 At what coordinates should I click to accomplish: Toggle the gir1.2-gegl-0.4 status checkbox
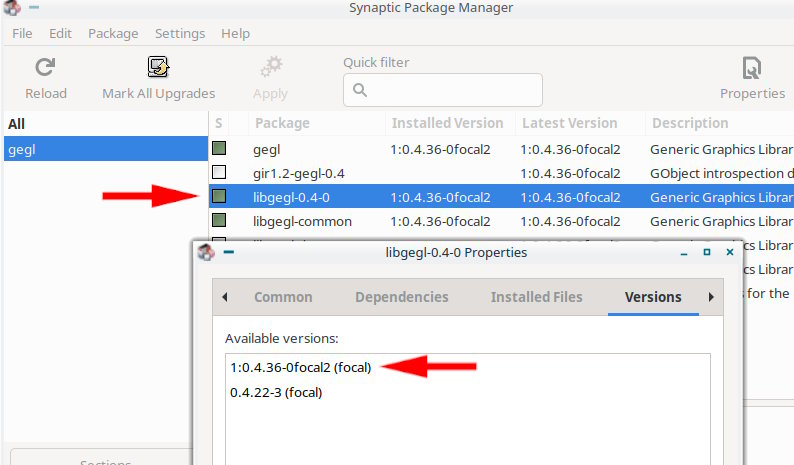pos(219,173)
